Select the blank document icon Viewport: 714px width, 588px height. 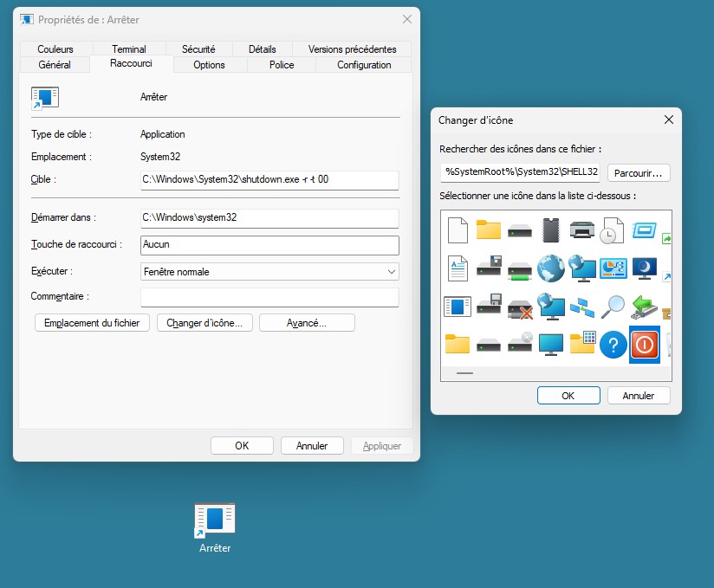[458, 229]
